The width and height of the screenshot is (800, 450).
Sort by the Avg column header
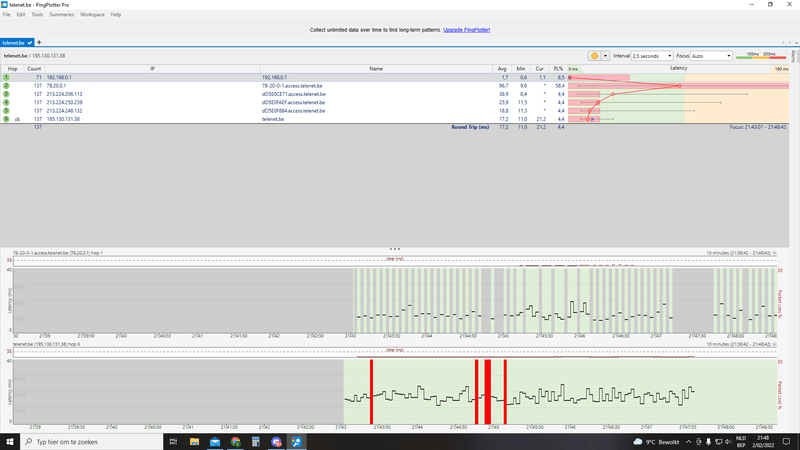point(502,68)
